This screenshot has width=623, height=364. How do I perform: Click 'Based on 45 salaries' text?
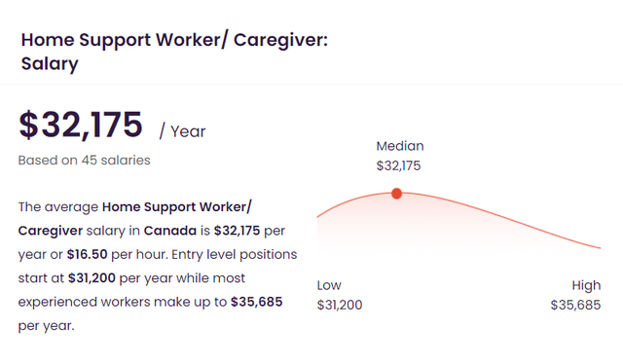click(85, 161)
